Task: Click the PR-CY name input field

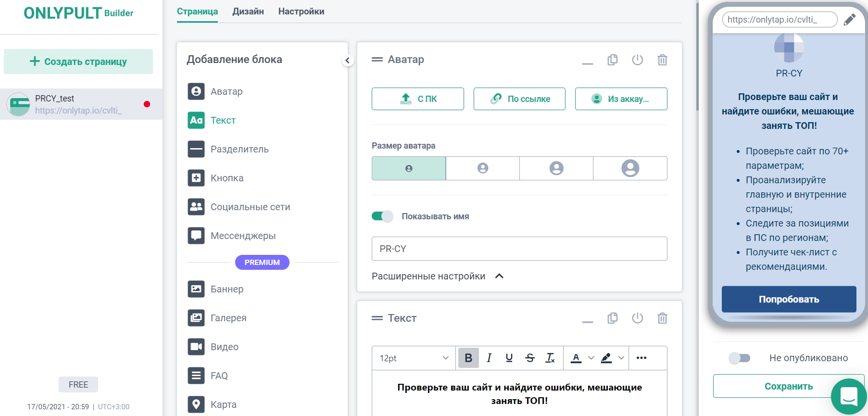Action: click(x=519, y=249)
